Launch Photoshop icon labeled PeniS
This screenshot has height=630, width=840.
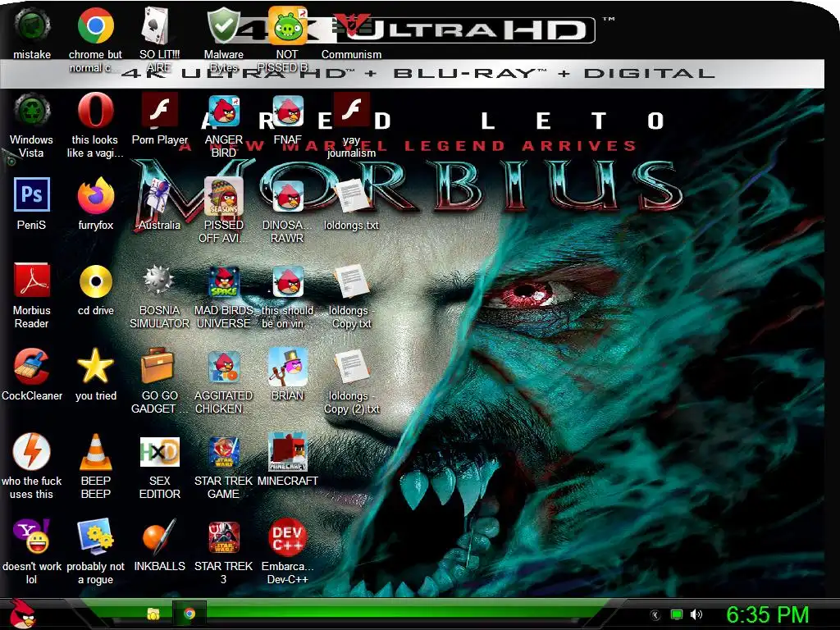32,195
